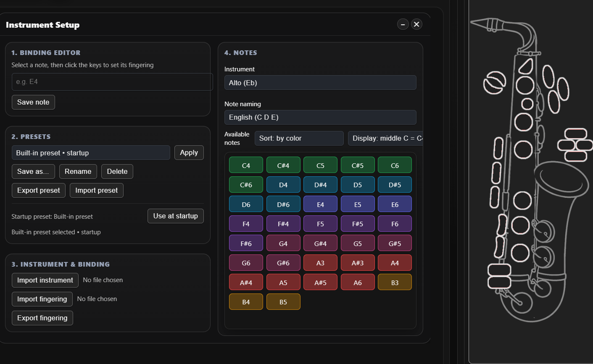Pick the red A#4 note swatch
Image resolution: width=593 pixels, height=364 pixels.
click(x=246, y=283)
